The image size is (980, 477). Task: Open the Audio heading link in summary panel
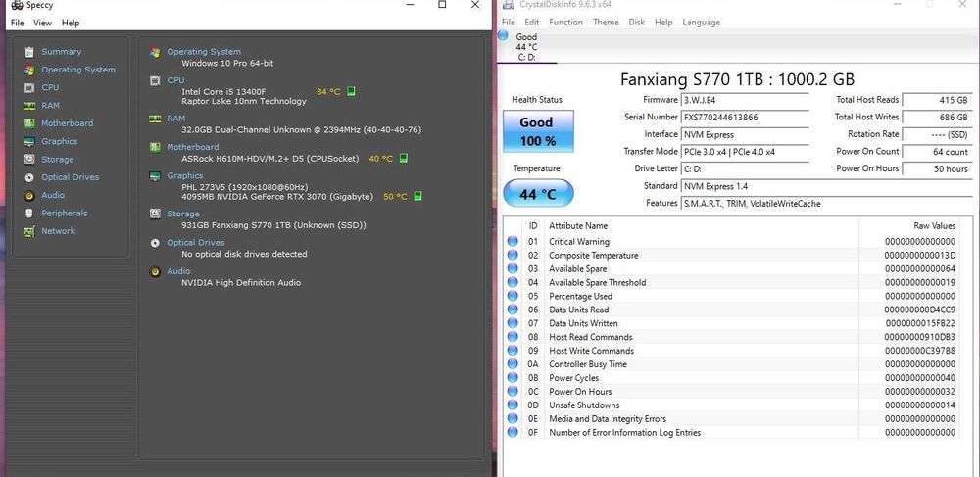178,271
